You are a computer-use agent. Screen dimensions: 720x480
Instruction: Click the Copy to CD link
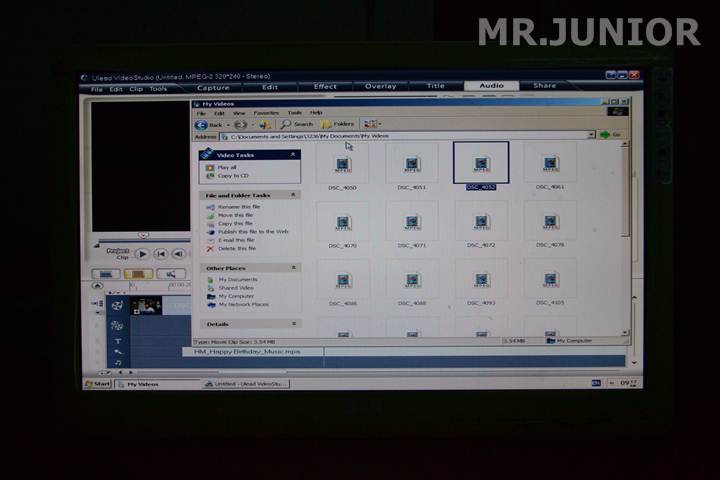click(233, 175)
